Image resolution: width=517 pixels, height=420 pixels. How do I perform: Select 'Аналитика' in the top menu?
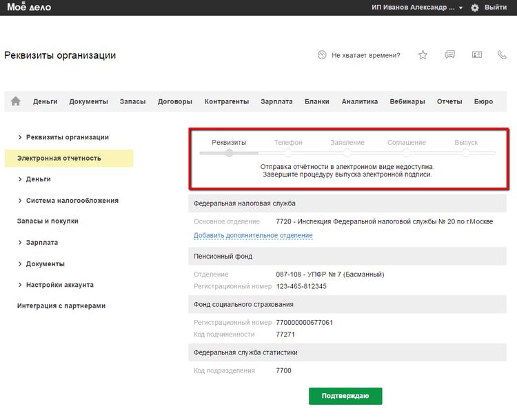359,101
